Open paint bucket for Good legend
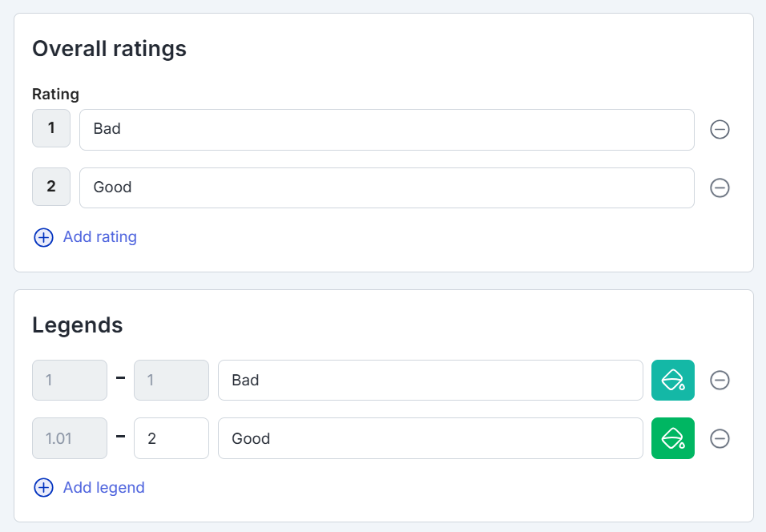Viewport: 766px width, 532px height. point(672,438)
